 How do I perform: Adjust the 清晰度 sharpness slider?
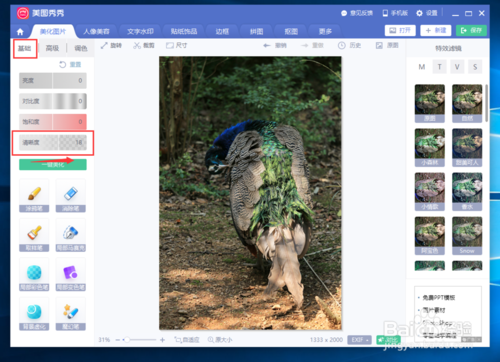[x=53, y=142]
